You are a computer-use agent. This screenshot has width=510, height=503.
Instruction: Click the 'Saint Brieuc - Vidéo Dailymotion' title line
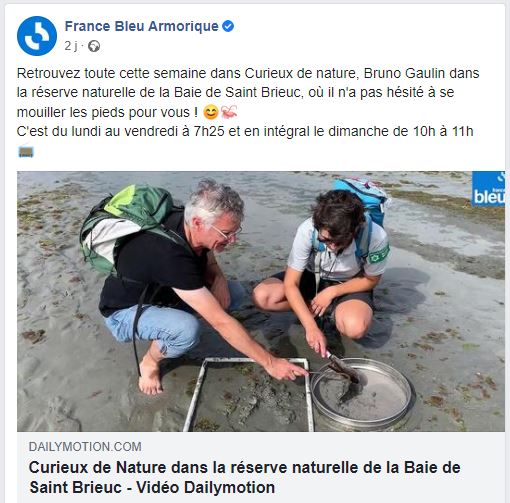click(x=152, y=488)
